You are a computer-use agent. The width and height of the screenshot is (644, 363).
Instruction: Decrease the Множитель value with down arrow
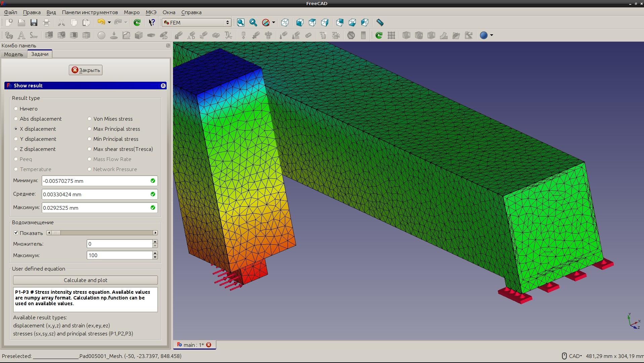155,246
